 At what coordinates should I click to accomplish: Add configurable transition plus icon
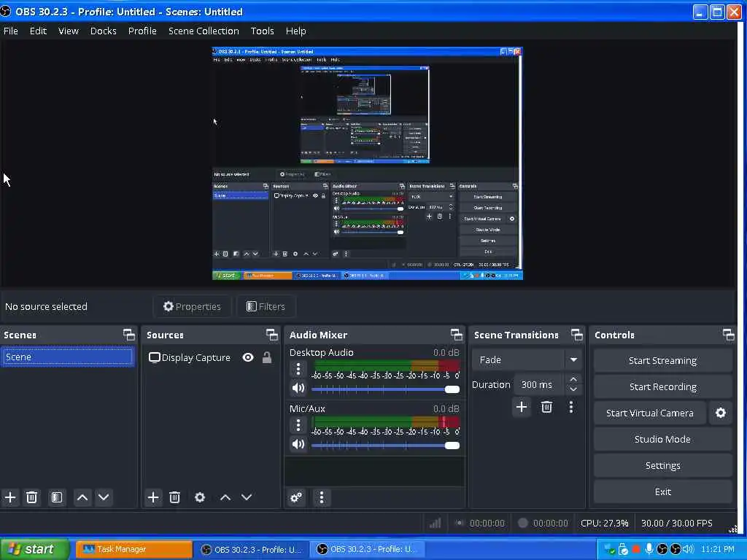point(522,407)
